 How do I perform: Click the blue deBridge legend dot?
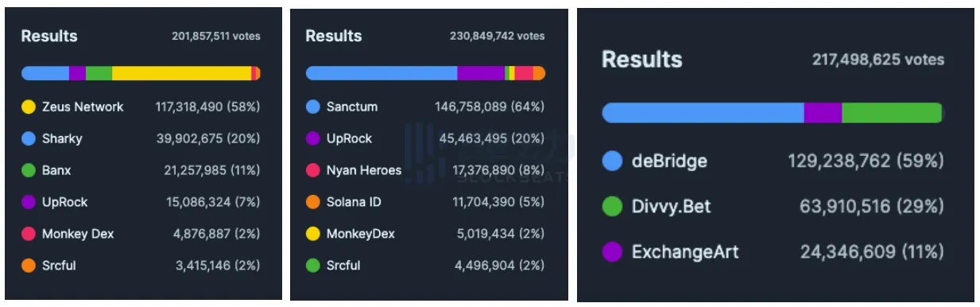tap(612, 161)
